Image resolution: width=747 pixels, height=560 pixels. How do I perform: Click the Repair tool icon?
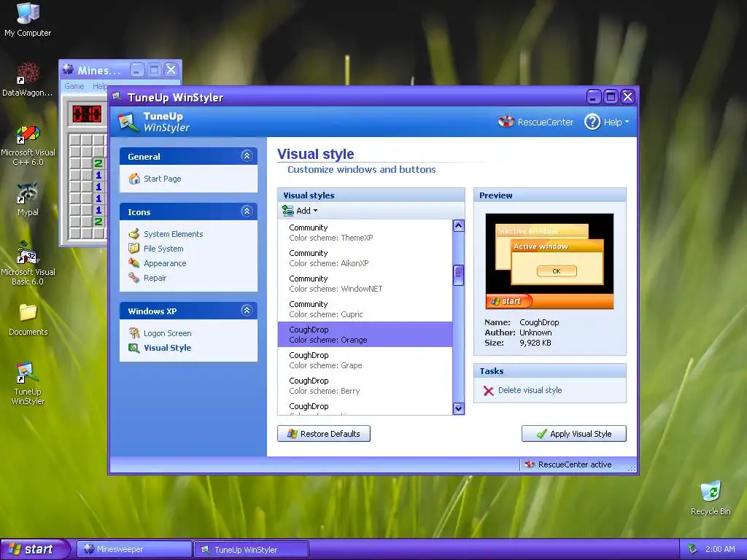134,278
